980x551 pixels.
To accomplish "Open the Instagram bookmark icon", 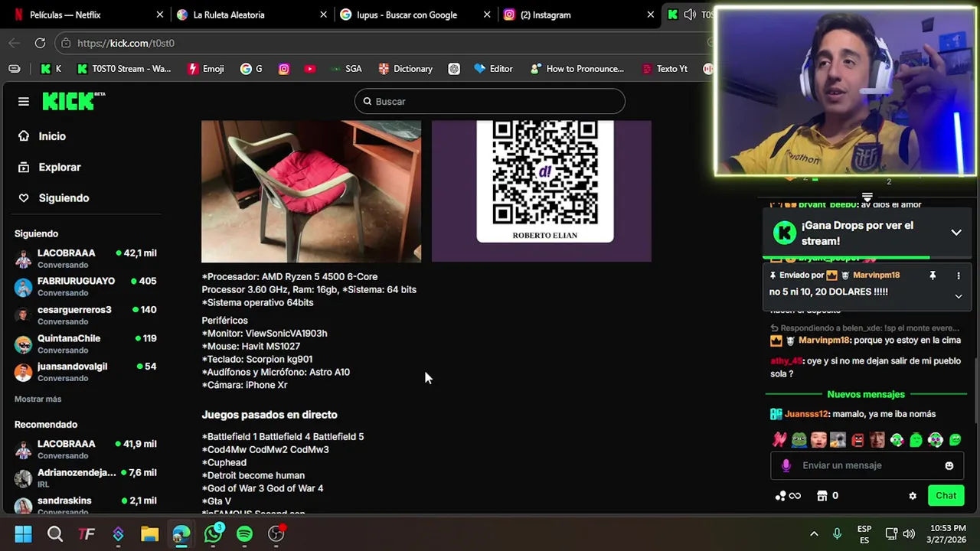I will click(x=284, y=69).
